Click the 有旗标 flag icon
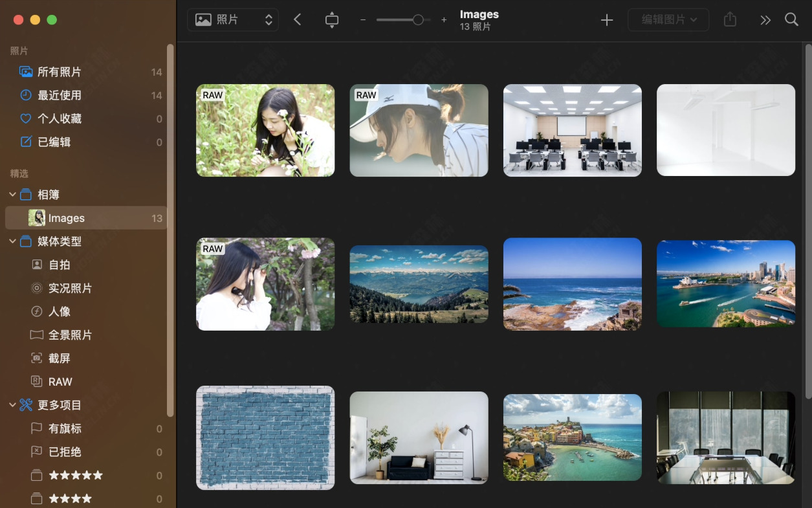Image resolution: width=812 pixels, height=508 pixels. click(37, 428)
